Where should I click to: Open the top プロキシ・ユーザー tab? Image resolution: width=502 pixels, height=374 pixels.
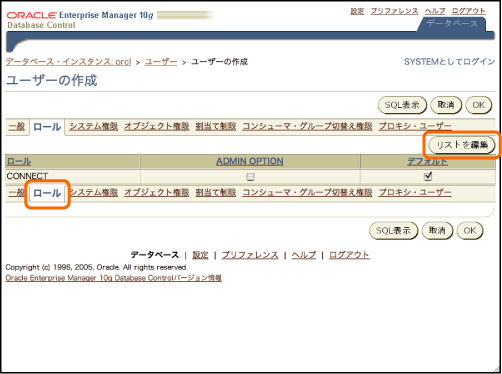[415, 126]
